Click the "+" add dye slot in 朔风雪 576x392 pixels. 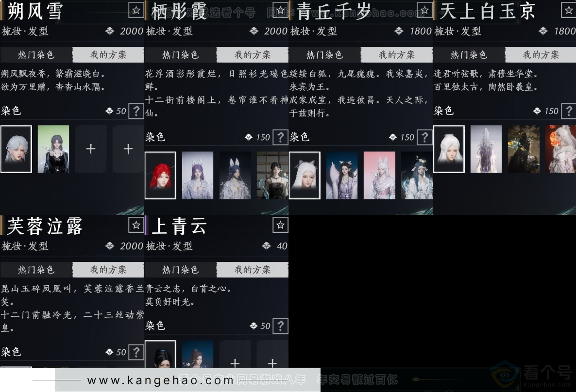click(91, 149)
